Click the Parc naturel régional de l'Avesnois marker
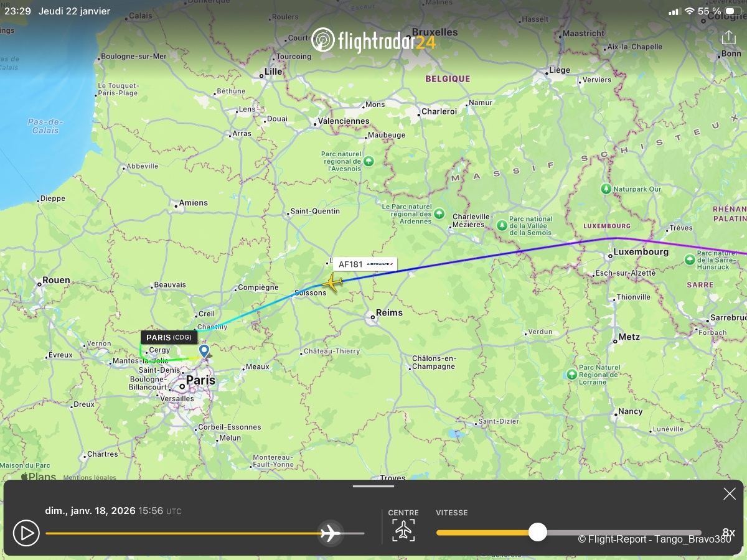The height and width of the screenshot is (560, 747). tap(369, 161)
